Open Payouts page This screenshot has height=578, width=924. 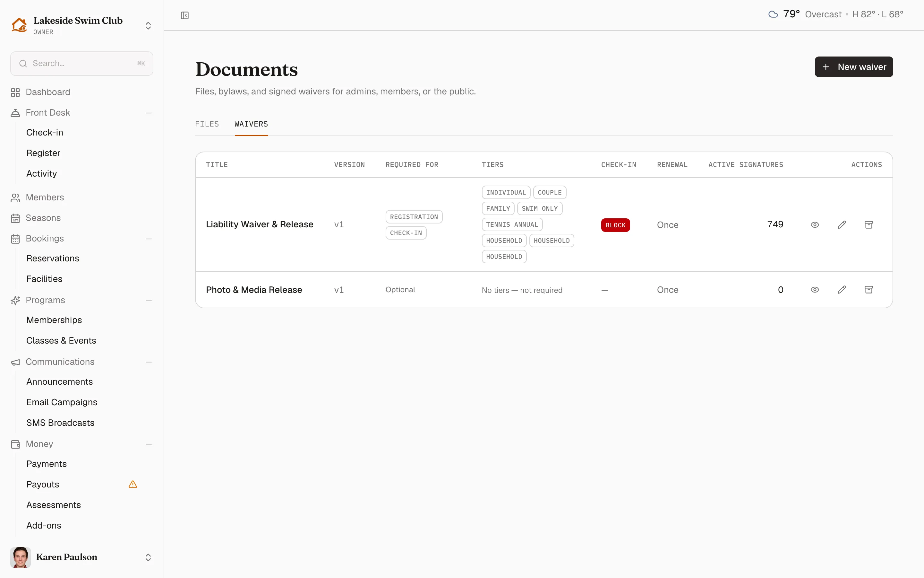[43, 484]
